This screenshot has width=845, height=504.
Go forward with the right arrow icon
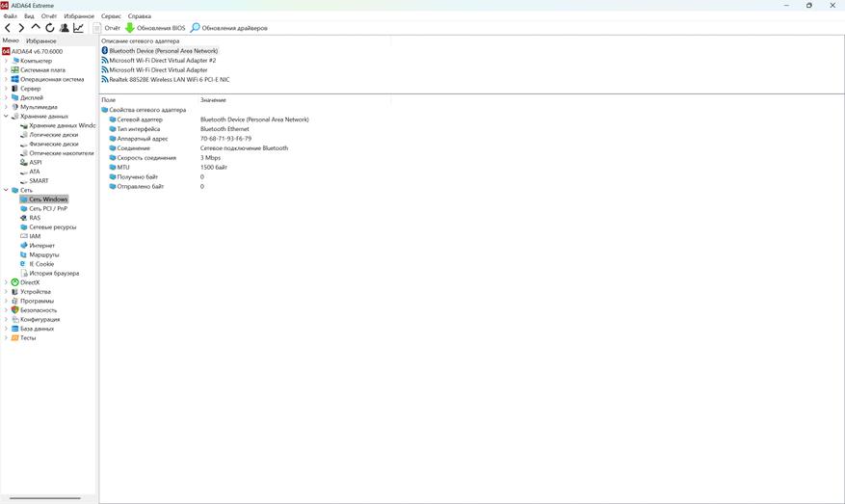tap(21, 28)
